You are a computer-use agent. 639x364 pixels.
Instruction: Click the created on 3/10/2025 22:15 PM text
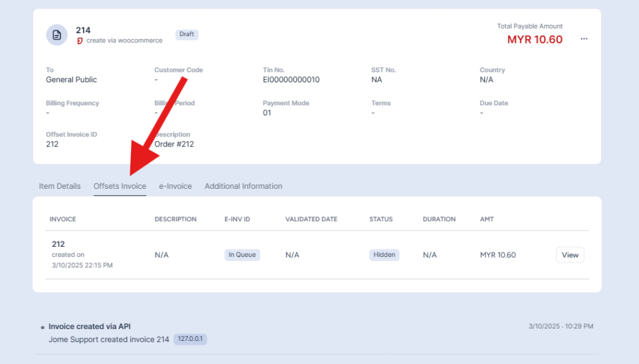[82, 260]
